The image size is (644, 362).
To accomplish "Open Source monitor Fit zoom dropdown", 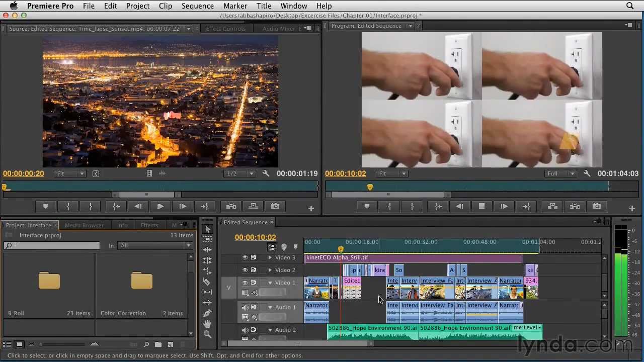I will tap(70, 173).
